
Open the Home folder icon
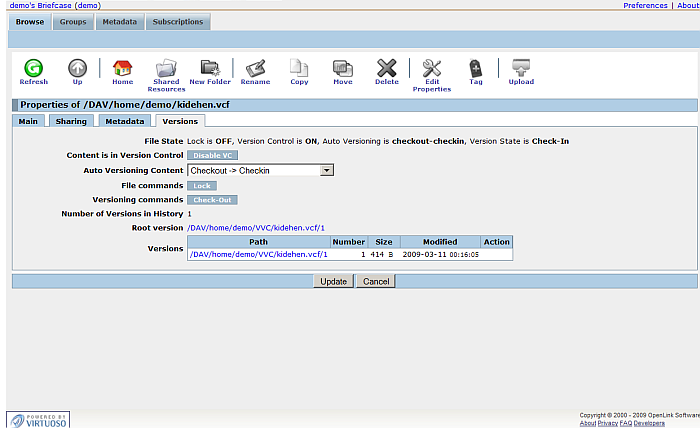[122, 69]
